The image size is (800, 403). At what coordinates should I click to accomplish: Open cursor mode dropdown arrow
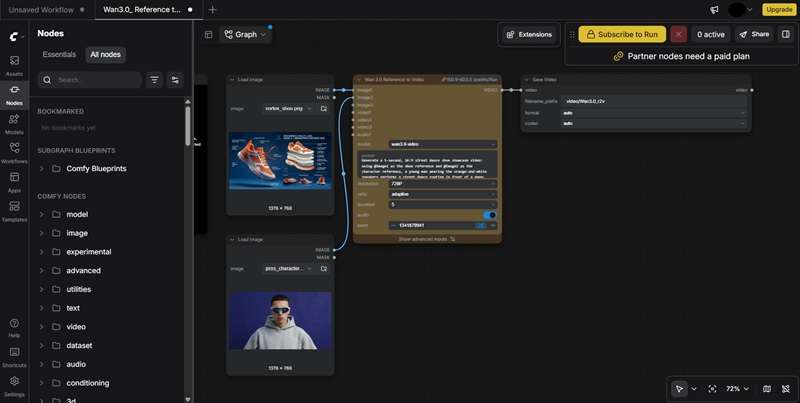click(x=694, y=389)
